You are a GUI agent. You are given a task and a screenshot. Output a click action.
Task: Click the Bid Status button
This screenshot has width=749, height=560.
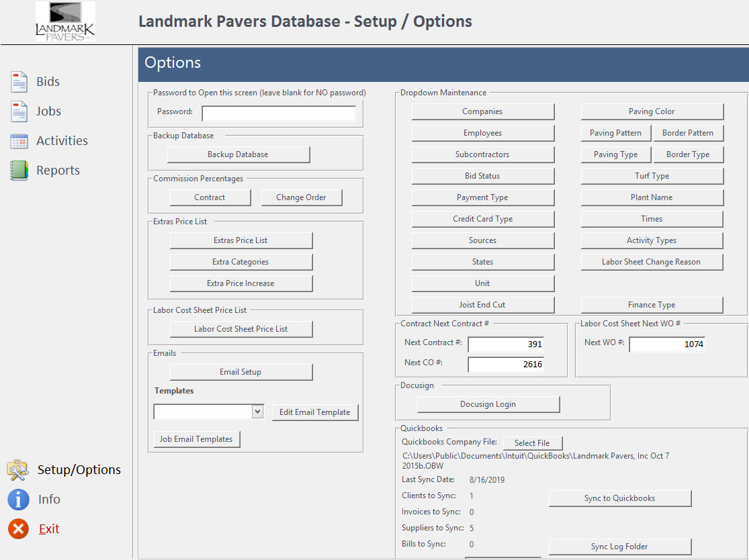pos(483,176)
